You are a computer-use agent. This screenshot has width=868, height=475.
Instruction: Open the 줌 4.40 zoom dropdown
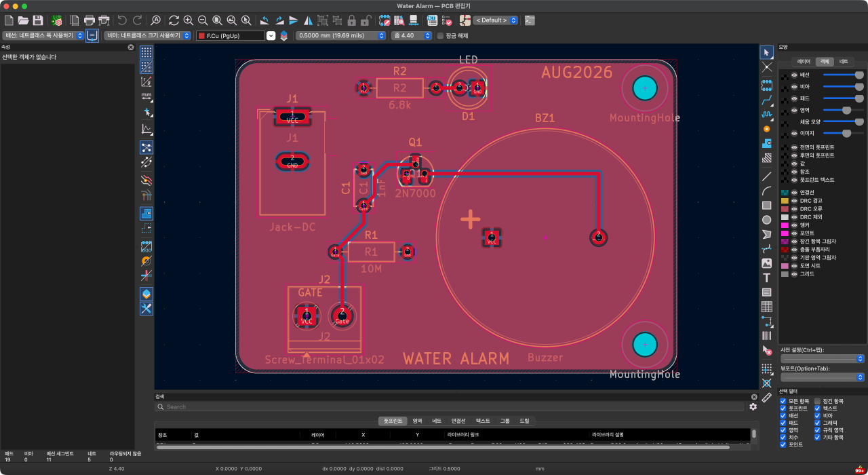point(411,35)
